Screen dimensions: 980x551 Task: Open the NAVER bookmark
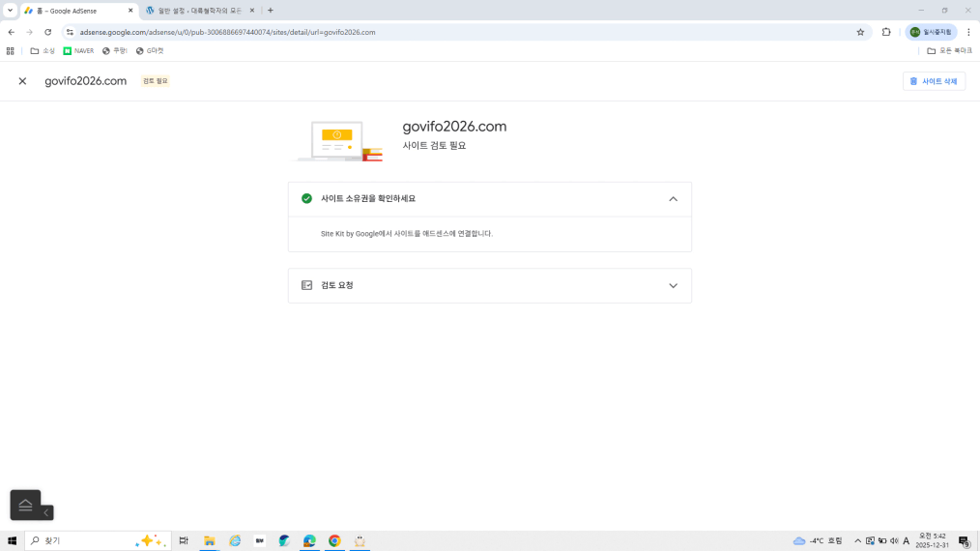(78, 51)
